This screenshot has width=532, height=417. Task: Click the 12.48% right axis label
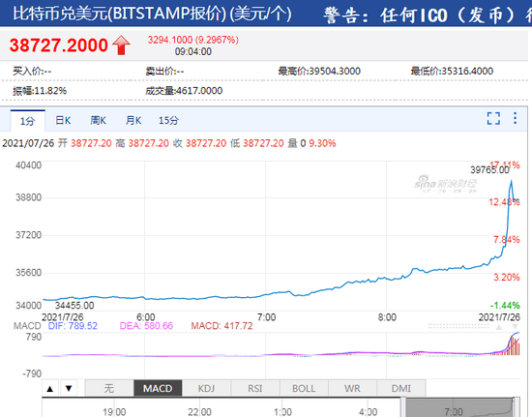coord(504,202)
